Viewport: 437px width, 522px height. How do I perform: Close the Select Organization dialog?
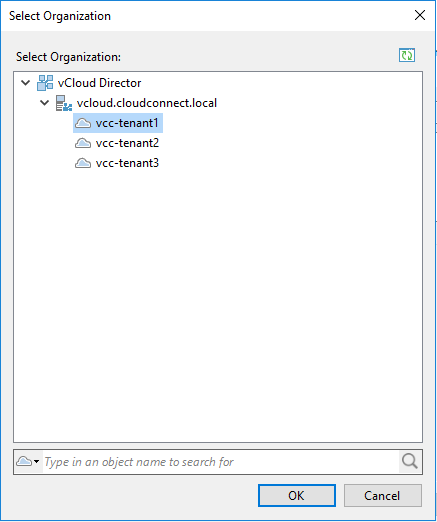point(420,15)
